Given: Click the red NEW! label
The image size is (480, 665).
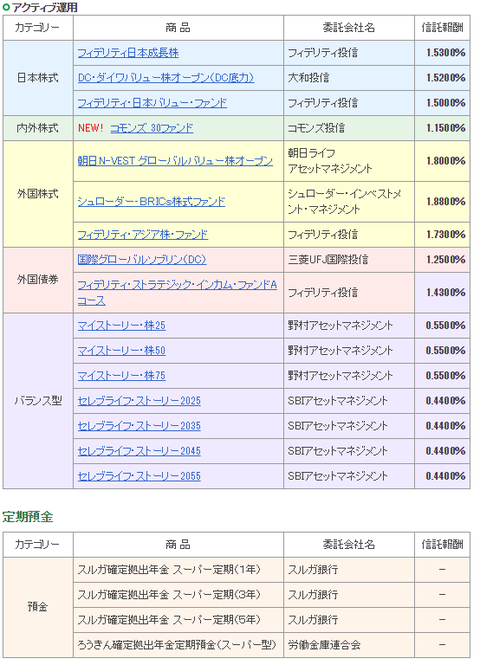Looking at the screenshot, I should click(90, 128).
